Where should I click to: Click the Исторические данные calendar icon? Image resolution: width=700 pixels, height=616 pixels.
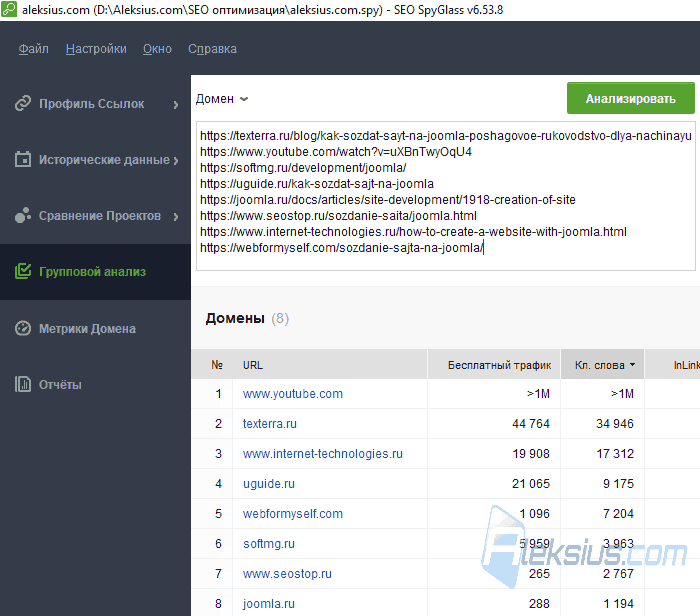(x=23, y=159)
